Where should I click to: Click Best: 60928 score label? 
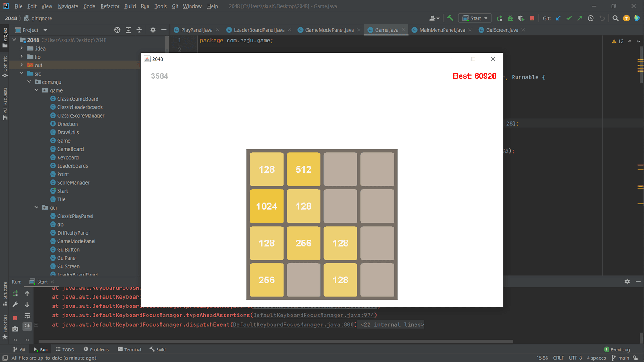(x=475, y=76)
